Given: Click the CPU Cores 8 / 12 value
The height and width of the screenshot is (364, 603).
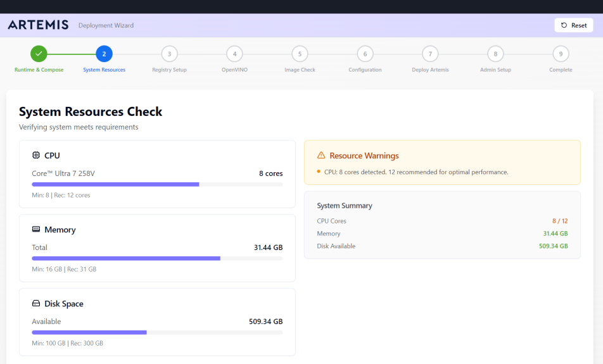Looking at the screenshot, I should click(x=560, y=221).
